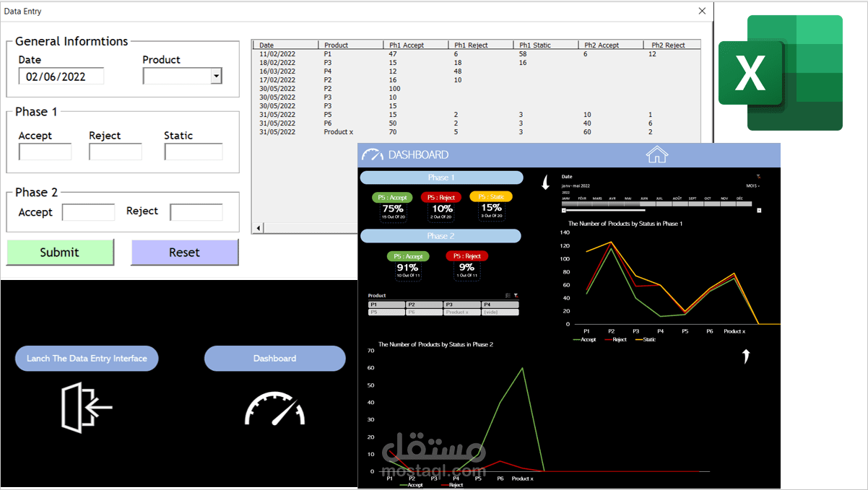Select Product x in the Product slicer
This screenshot has height=490, width=868.
coord(462,312)
